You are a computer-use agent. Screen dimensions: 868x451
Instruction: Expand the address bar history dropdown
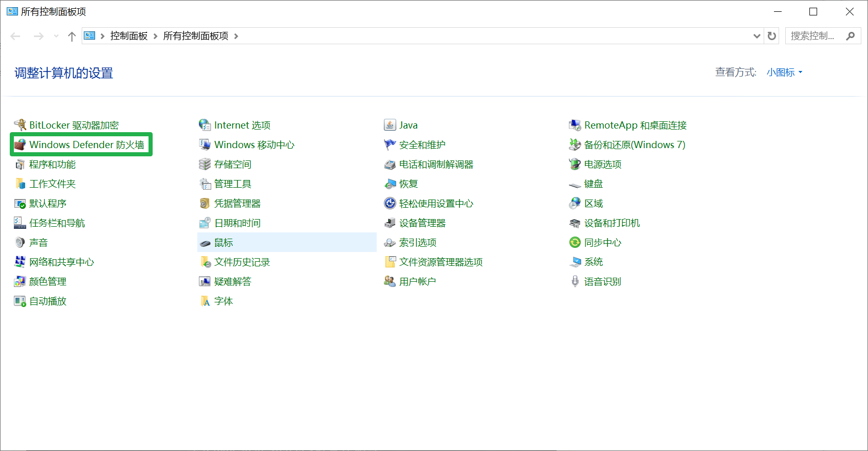pos(756,36)
